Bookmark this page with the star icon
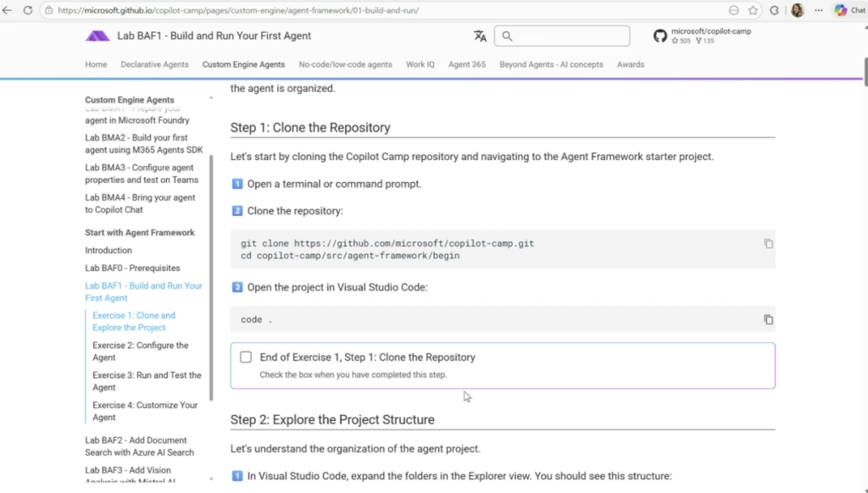The height and width of the screenshot is (493, 868). click(x=753, y=10)
